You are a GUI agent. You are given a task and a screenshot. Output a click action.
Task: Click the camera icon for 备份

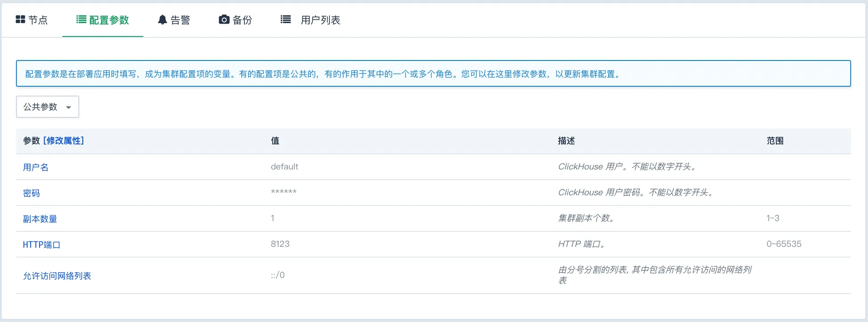coord(224,20)
